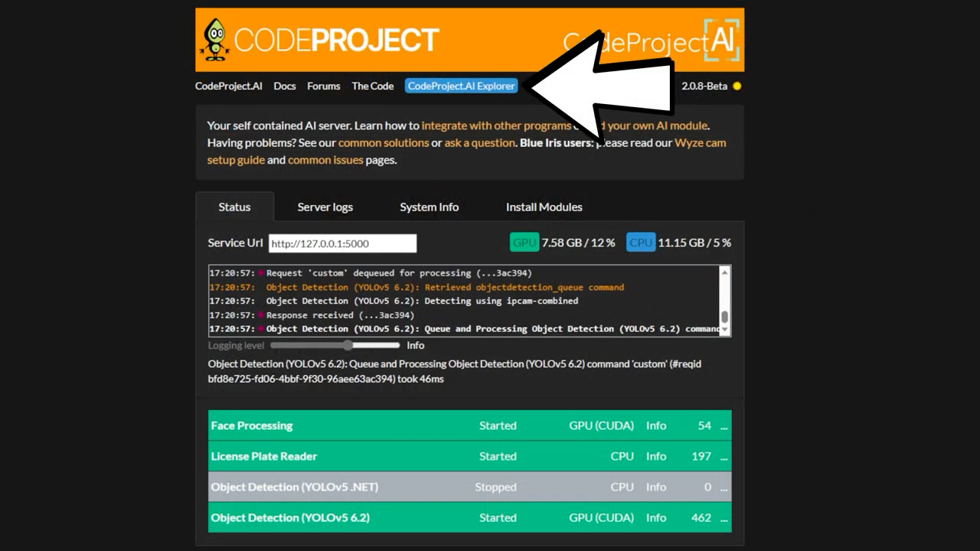Screen dimensions: 980x551
Task: Click the Service Url input field
Action: pos(342,243)
